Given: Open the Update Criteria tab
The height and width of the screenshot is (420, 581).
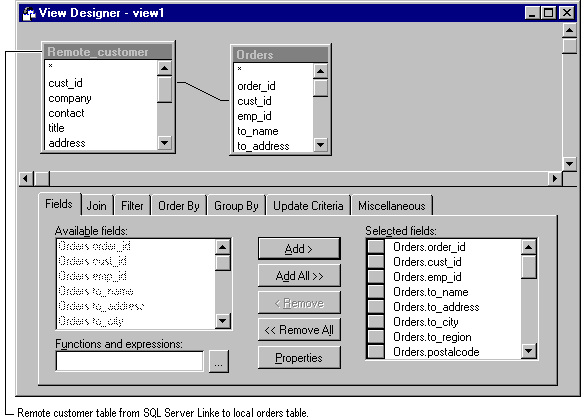Looking at the screenshot, I should 308,206.
